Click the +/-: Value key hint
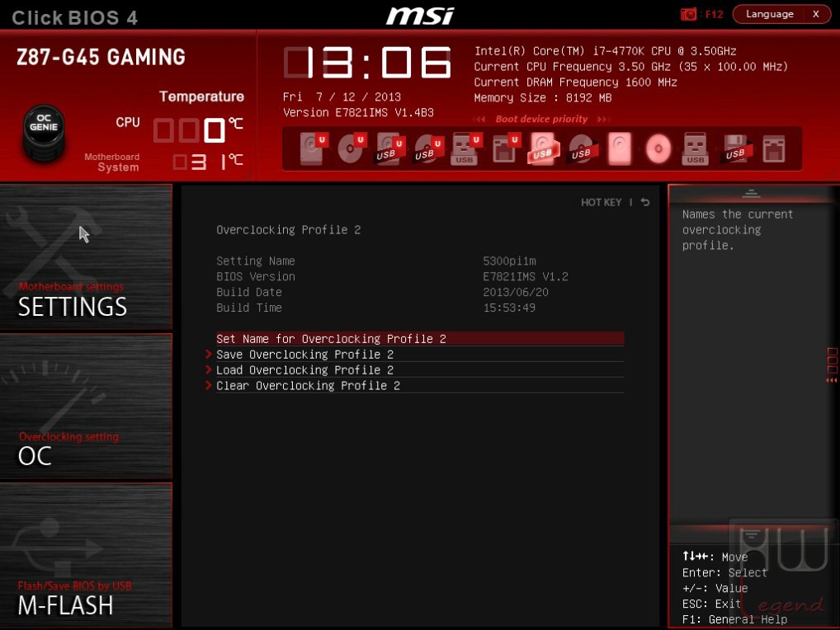The height and width of the screenshot is (630, 840). [x=715, y=588]
